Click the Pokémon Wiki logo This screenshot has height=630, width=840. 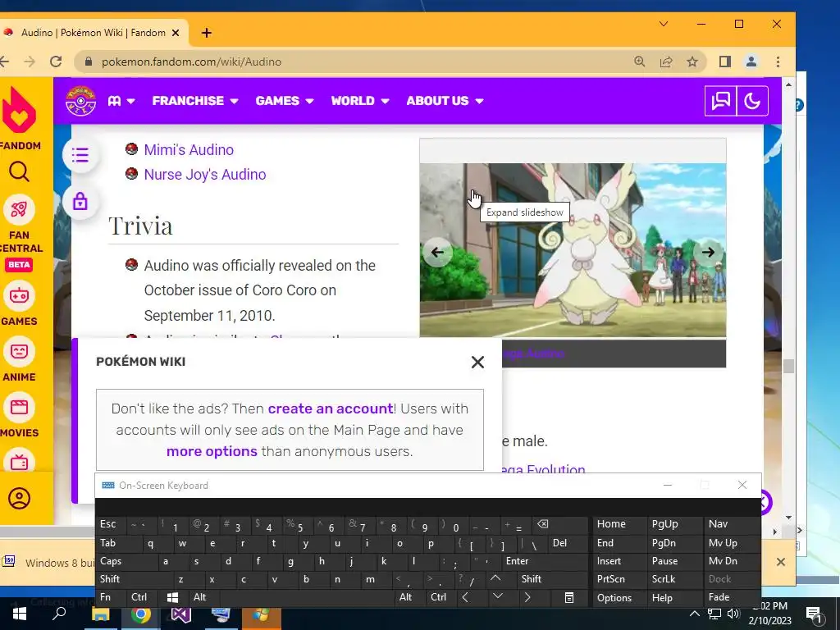pyautogui.click(x=80, y=101)
